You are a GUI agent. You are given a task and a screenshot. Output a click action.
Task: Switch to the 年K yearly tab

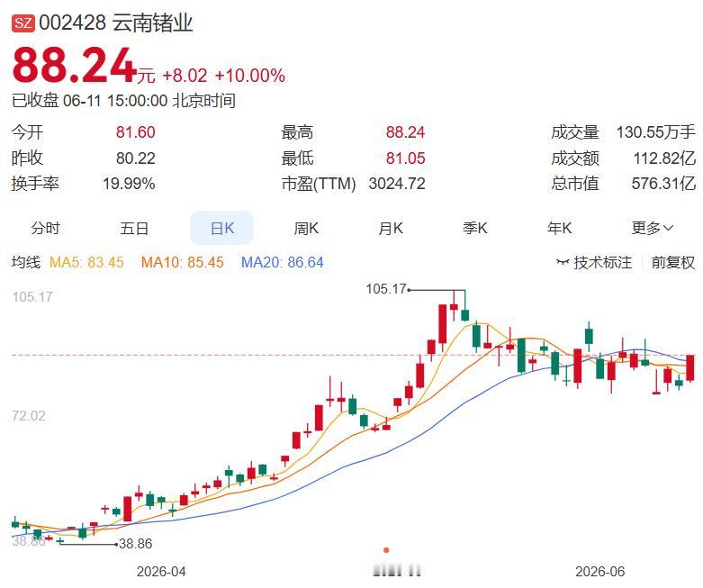pos(559,228)
